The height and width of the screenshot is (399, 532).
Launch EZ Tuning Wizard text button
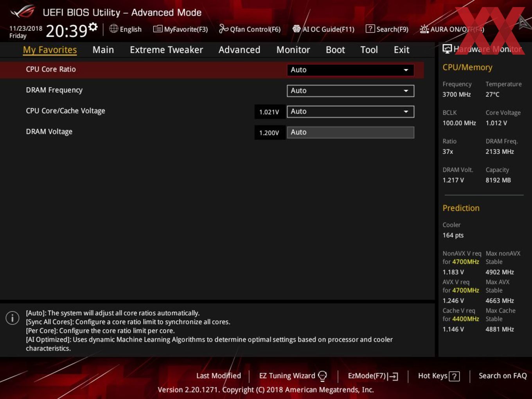click(287, 376)
